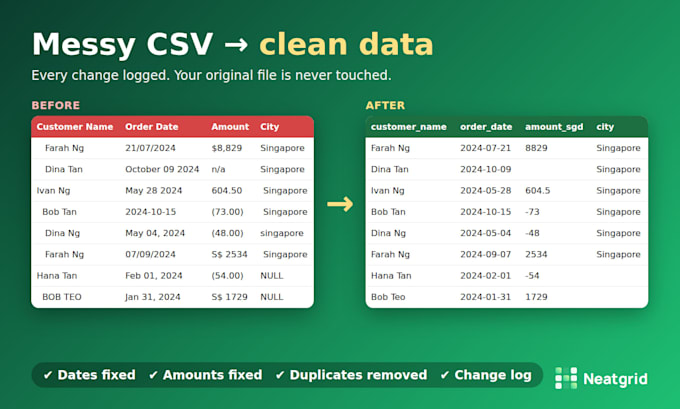Click the 'customer_name' column header
This screenshot has height=409, width=680.
(x=409, y=127)
